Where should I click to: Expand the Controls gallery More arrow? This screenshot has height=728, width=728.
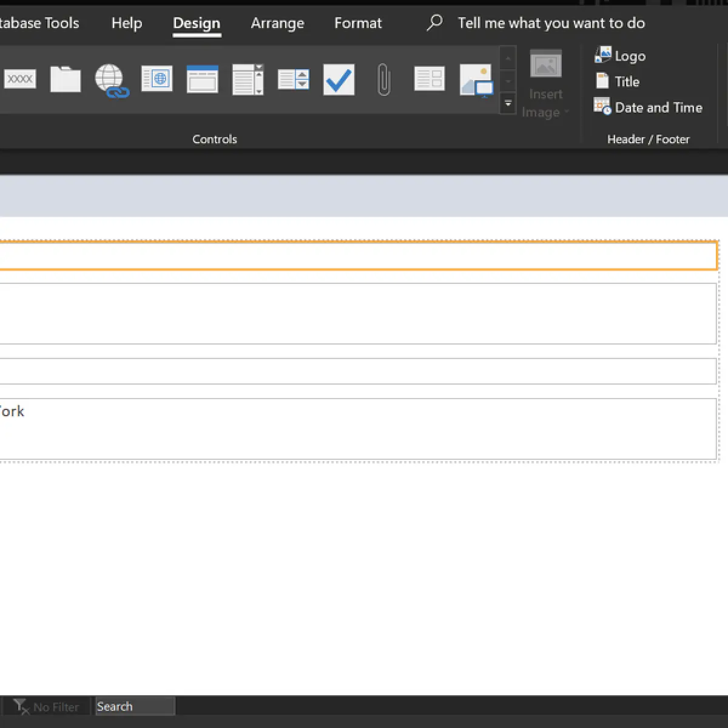pos(508,104)
